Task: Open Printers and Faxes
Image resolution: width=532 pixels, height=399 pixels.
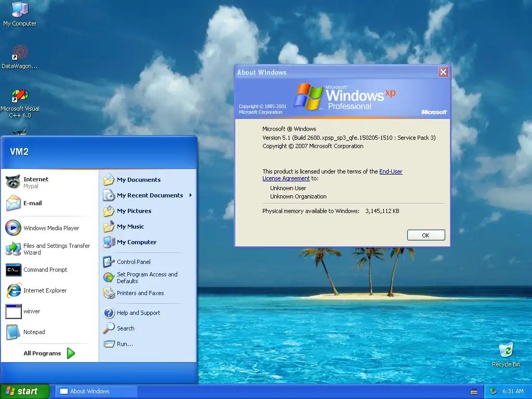Action: point(148,293)
